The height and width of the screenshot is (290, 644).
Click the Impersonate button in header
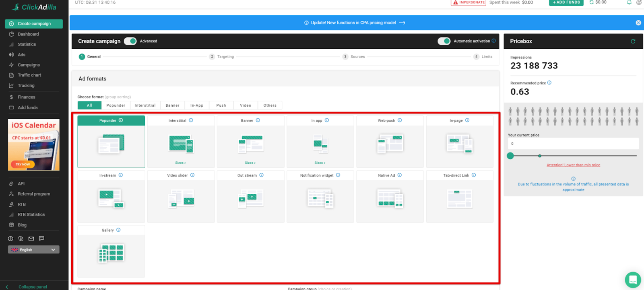pos(469,2)
